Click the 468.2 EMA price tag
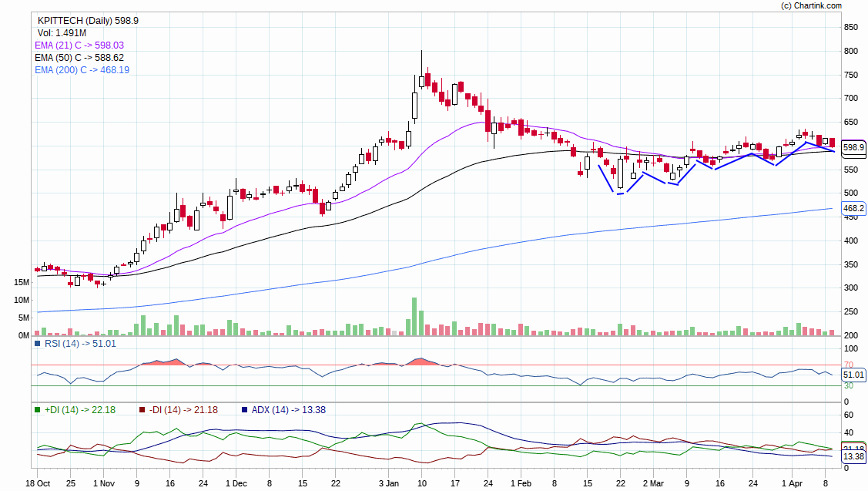Image resolution: width=868 pixels, height=491 pixels. pyautogui.click(x=853, y=208)
